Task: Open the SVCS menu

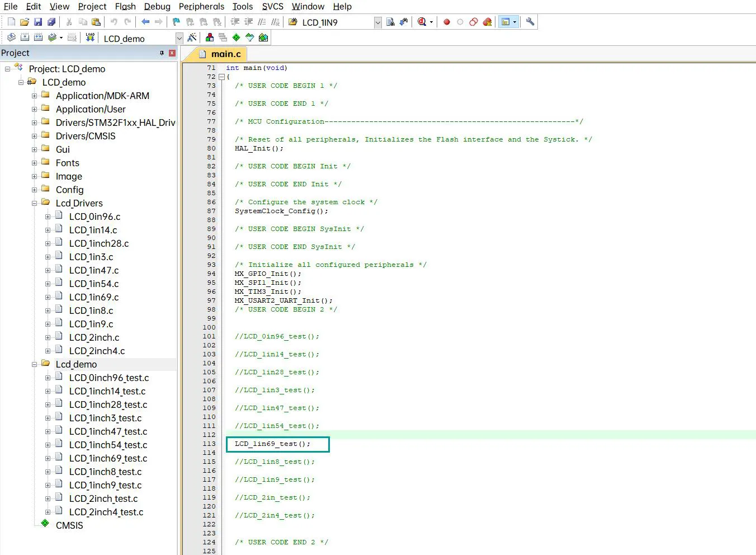Action: (x=272, y=7)
